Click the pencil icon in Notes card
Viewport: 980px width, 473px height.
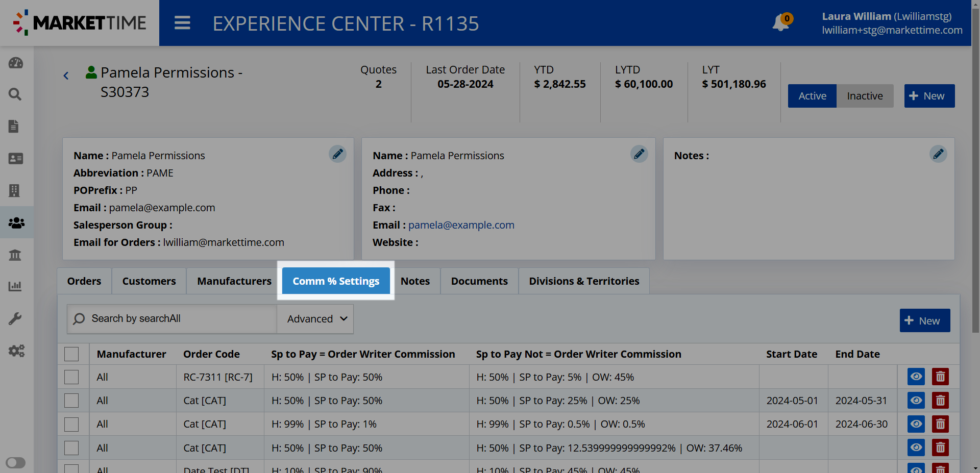click(x=938, y=154)
